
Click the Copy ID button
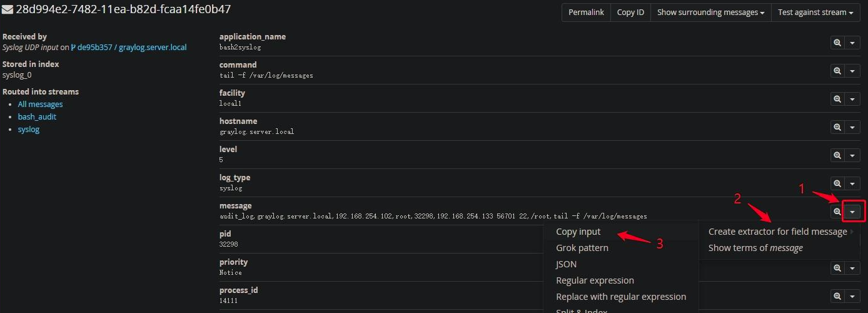point(630,13)
